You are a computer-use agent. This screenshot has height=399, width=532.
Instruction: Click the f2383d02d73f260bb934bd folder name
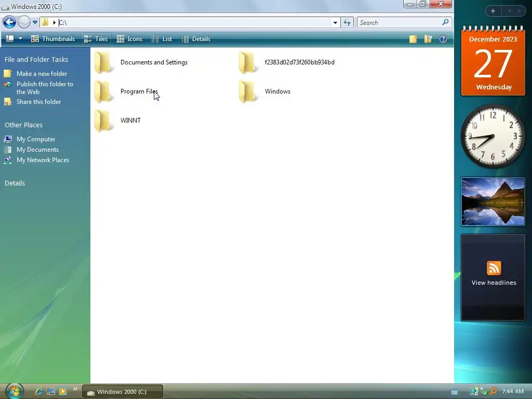point(300,62)
